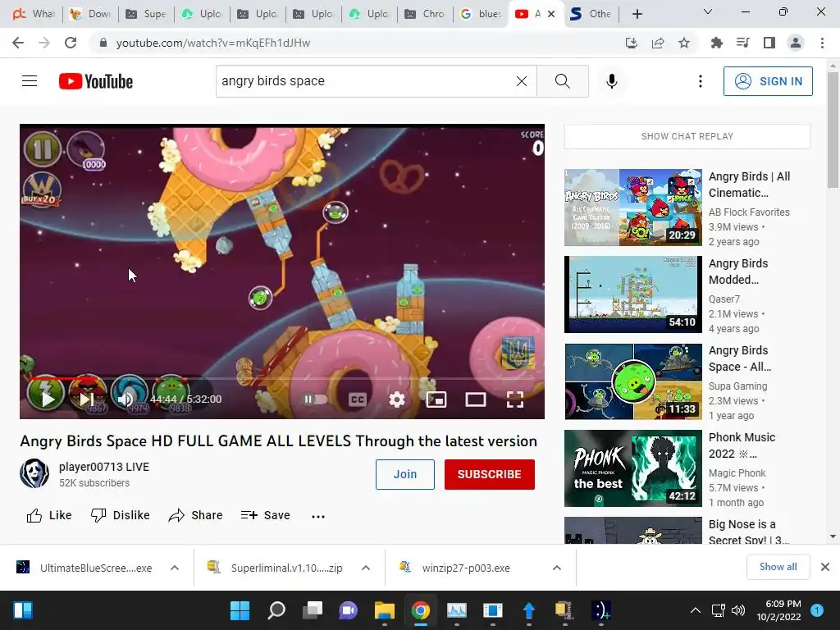This screenshot has height=630, width=840.
Task: Subscribe to player00713 LIVE
Action: pos(489,474)
